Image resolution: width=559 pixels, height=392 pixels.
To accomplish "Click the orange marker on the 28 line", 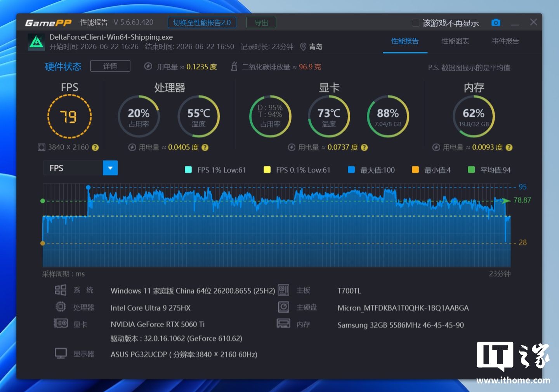I will 43,243.
